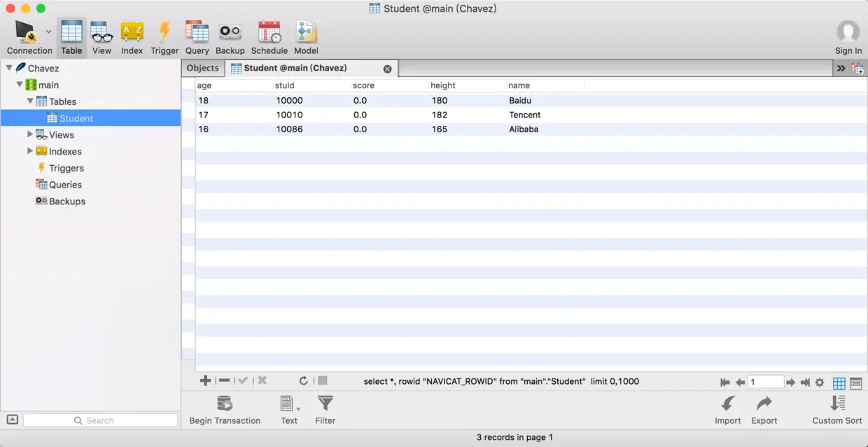868x447 pixels.
Task: Go to the previous page of records
Action: coord(740,383)
